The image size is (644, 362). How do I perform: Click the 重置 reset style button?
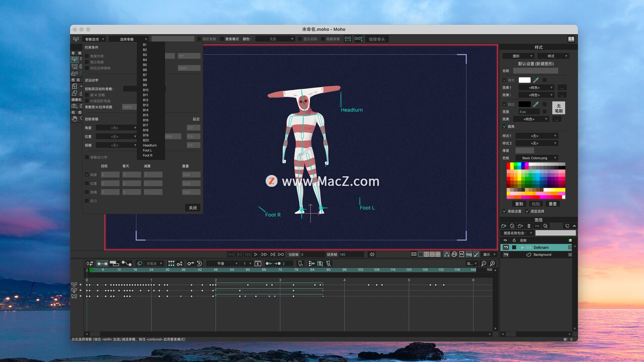pyautogui.click(x=553, y=204)
